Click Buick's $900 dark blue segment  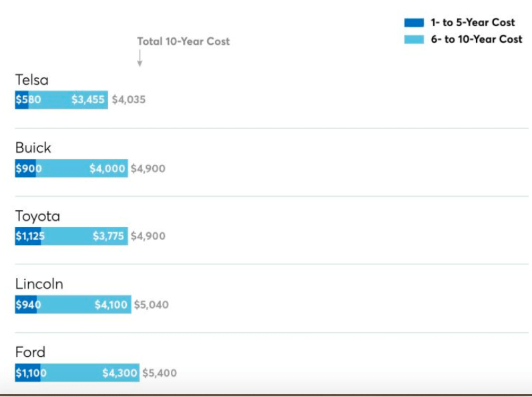[x=25, y=168]
